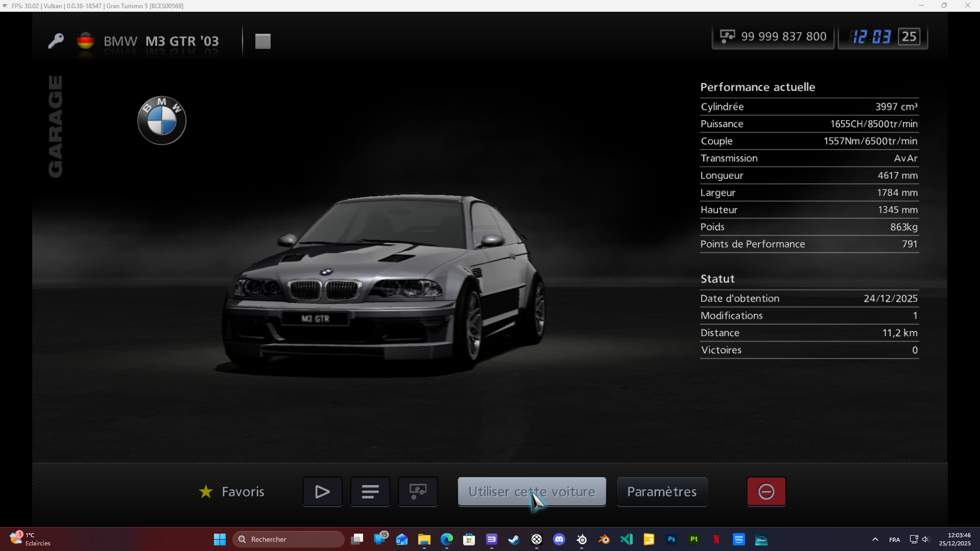Click the key icon beside BMW

(56, 41)
